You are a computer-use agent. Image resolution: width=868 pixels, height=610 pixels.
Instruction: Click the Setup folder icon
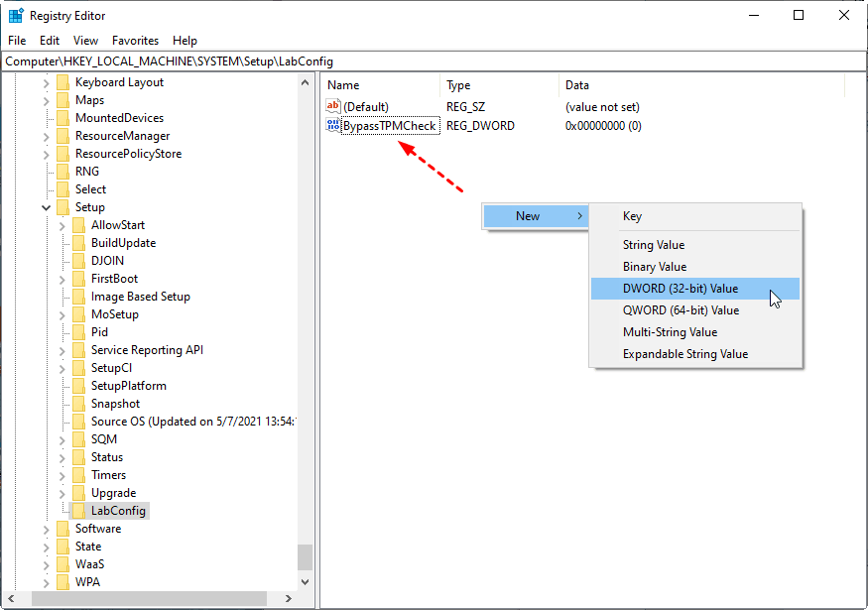point(63,207)
